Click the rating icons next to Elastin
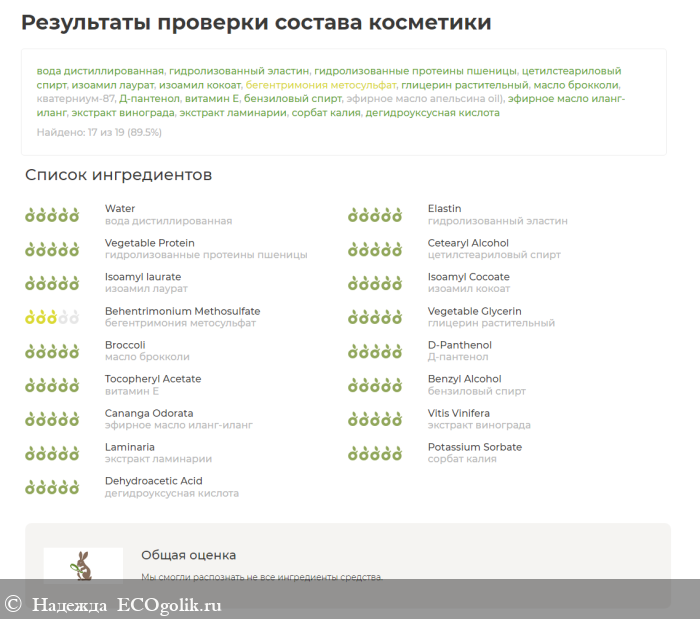 375,215
